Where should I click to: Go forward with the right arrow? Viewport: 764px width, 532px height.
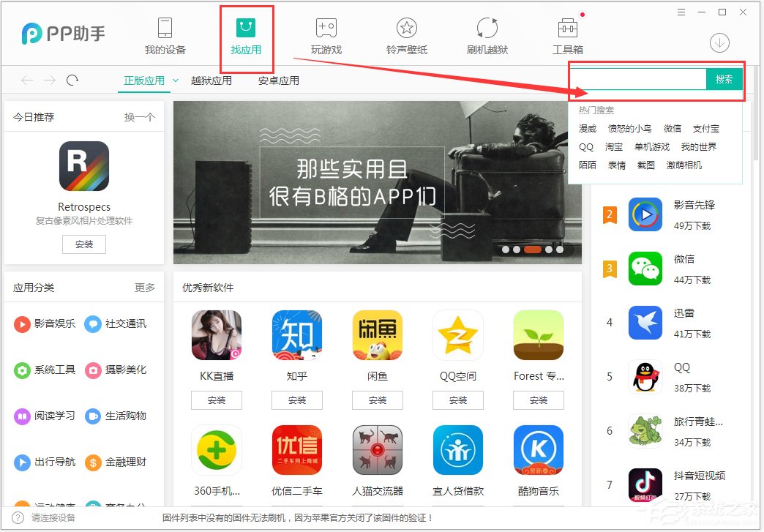(50, 80)
